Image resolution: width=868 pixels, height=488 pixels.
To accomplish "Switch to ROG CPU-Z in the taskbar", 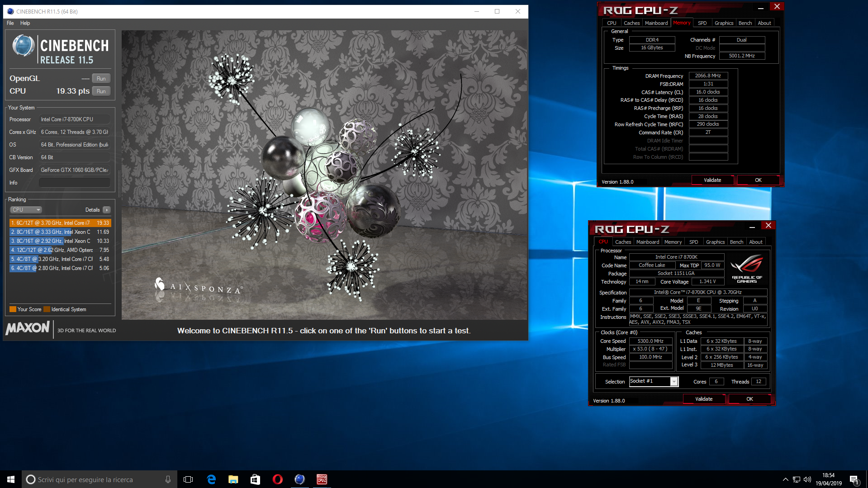I will (322, 479).
